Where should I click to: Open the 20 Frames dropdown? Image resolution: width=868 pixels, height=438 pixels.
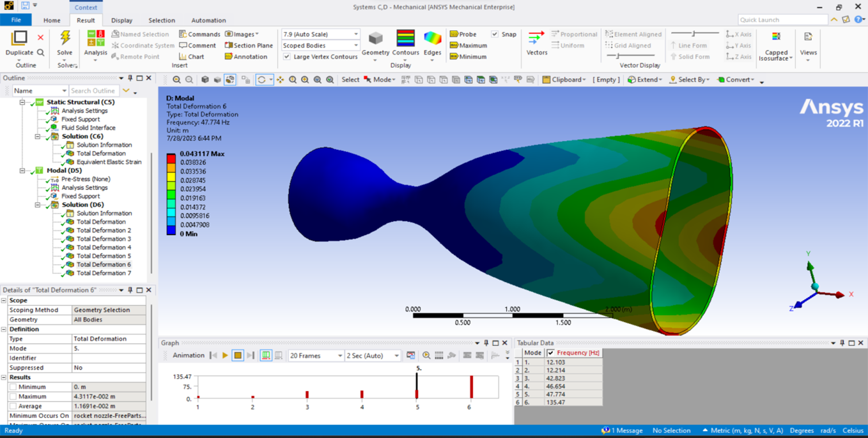pyautogui.click(x=315, y=356)
